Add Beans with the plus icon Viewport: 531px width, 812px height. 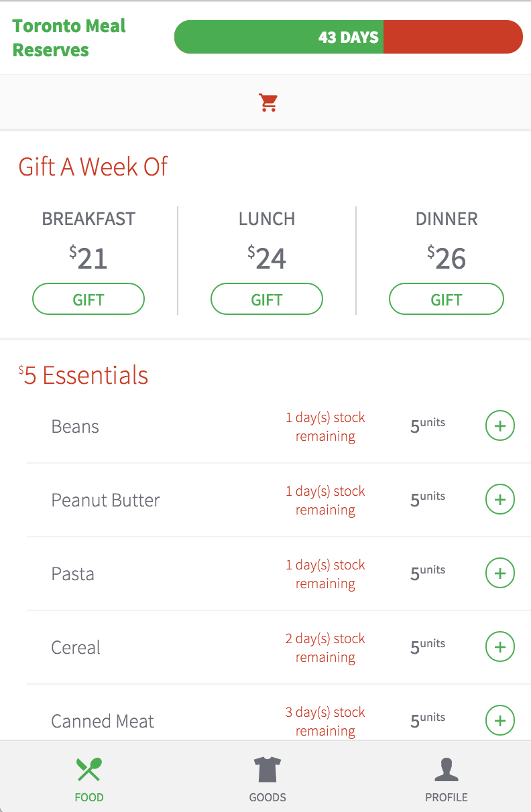pos(499,426)
